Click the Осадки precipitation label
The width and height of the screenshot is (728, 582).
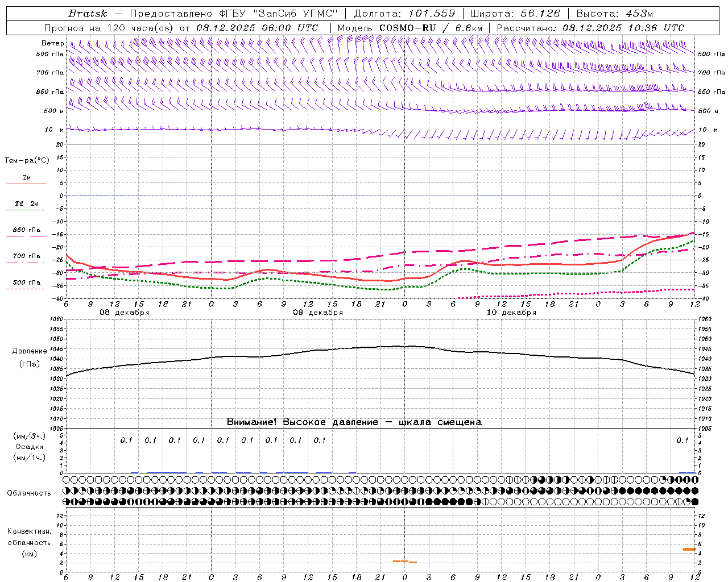pos(30,447)
